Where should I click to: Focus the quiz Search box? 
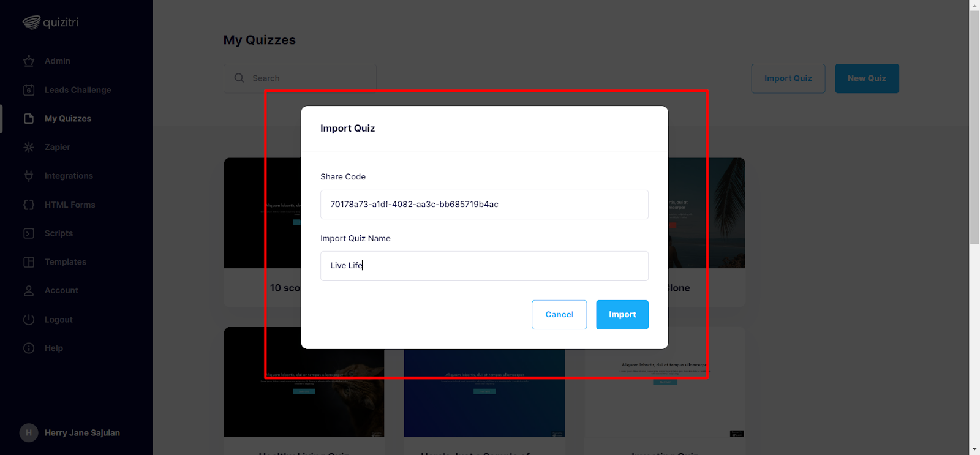click(300, 78)
